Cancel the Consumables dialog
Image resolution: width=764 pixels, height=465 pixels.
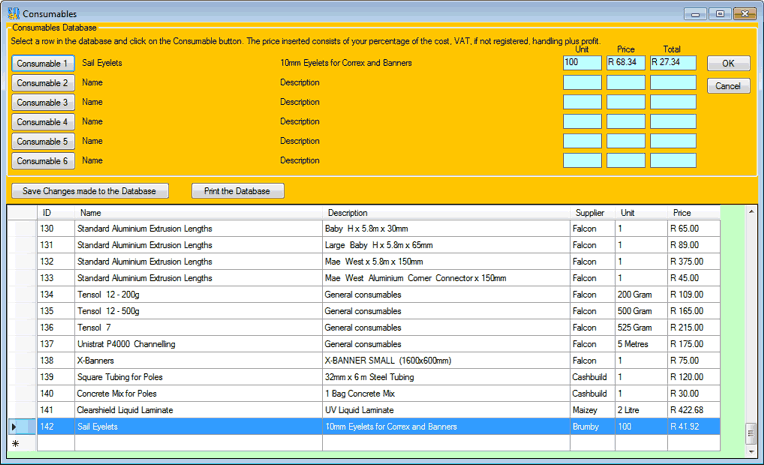click(x=728, y=86)
